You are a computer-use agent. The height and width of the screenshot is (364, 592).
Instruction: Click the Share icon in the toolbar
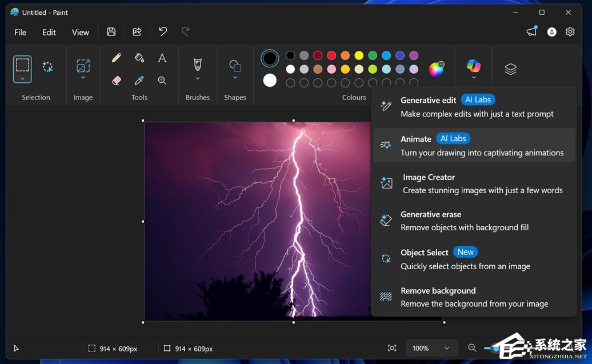pyautogui.click(x=137, y=32)
